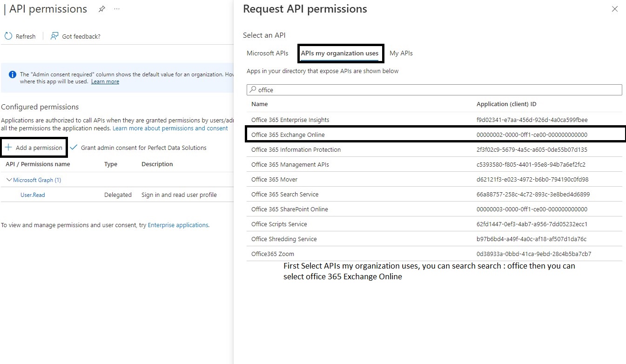This screenshot has height=364, width=626.
Task: Click the Description column header
Action: (157, 164)
